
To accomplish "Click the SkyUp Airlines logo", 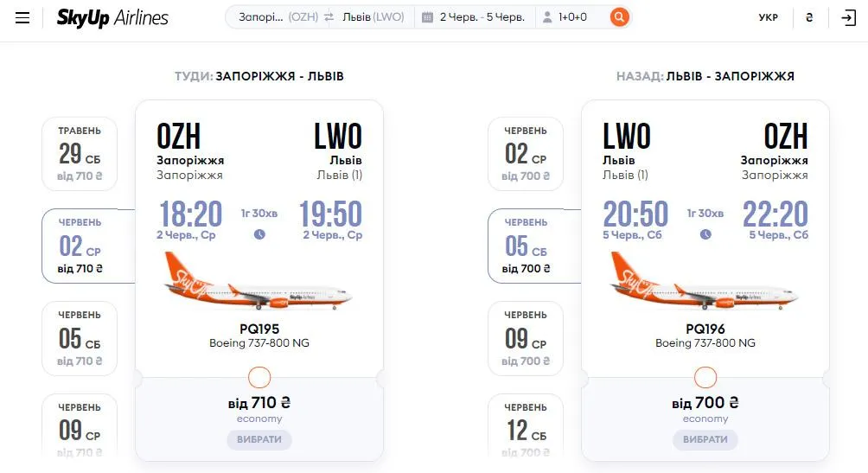I will 112,18.
